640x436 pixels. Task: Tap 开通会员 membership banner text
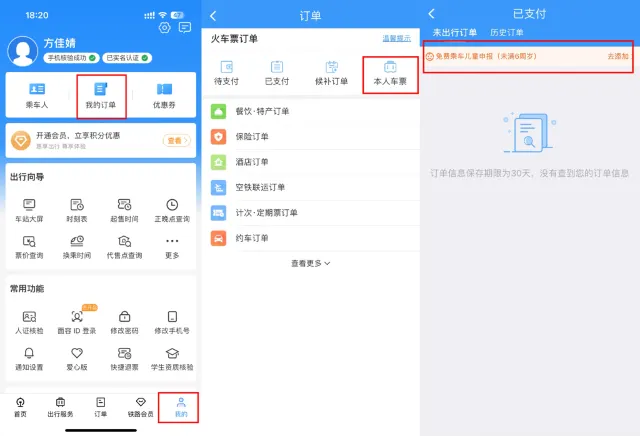pos(78,136)
